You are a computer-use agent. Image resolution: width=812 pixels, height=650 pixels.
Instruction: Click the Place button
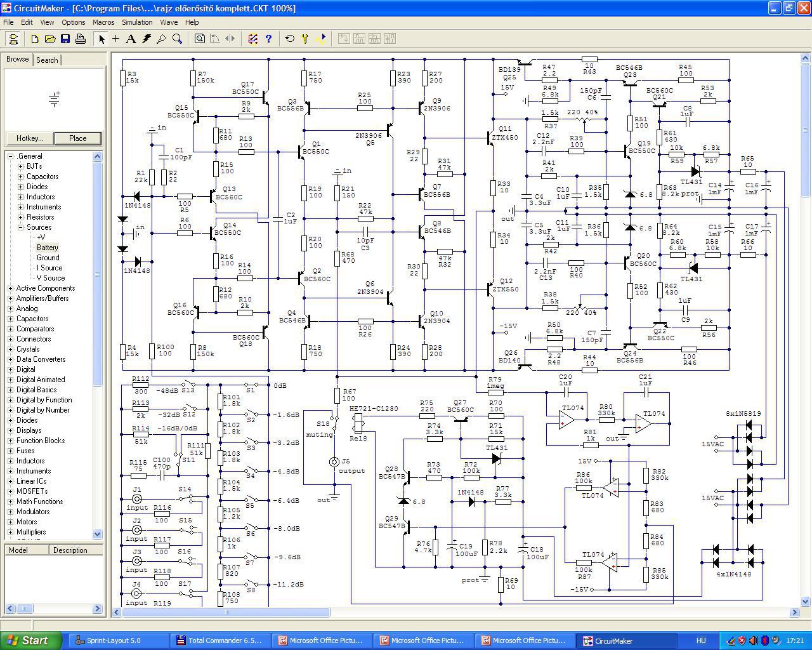tap(77, 138)
